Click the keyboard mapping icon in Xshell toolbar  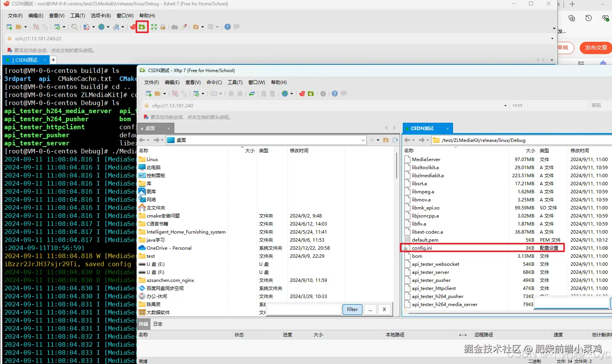click(175, 27)
